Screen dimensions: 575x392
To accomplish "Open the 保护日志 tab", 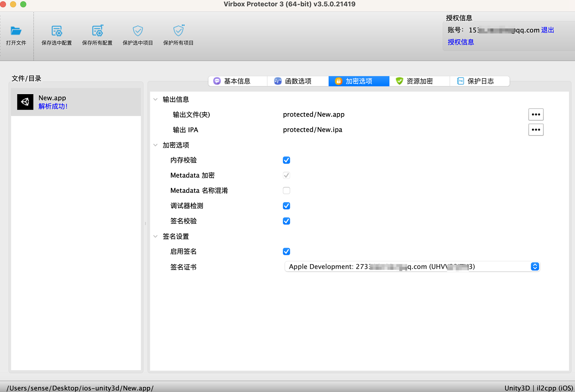I will point(480,81).
